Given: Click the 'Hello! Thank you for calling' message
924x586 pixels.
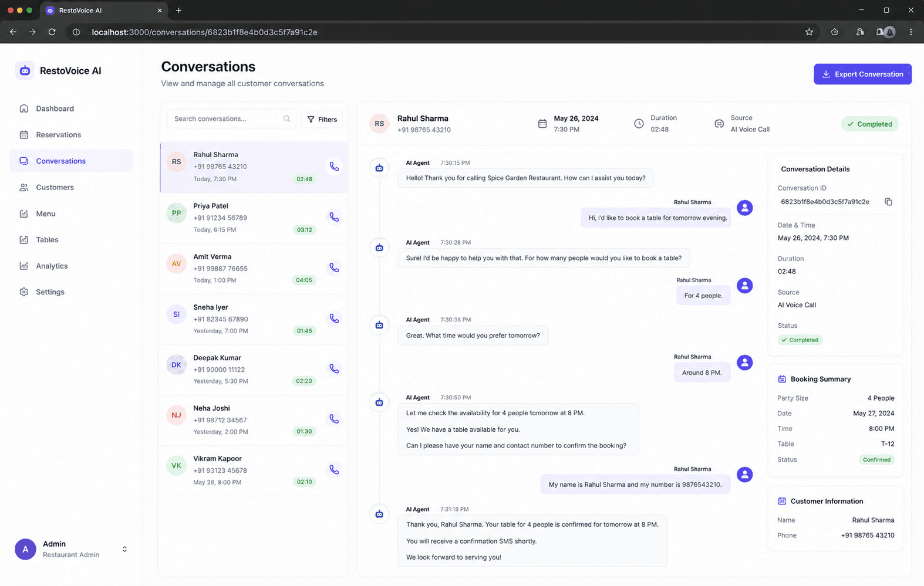Looking at the screenshot, I should click(525, 178).
